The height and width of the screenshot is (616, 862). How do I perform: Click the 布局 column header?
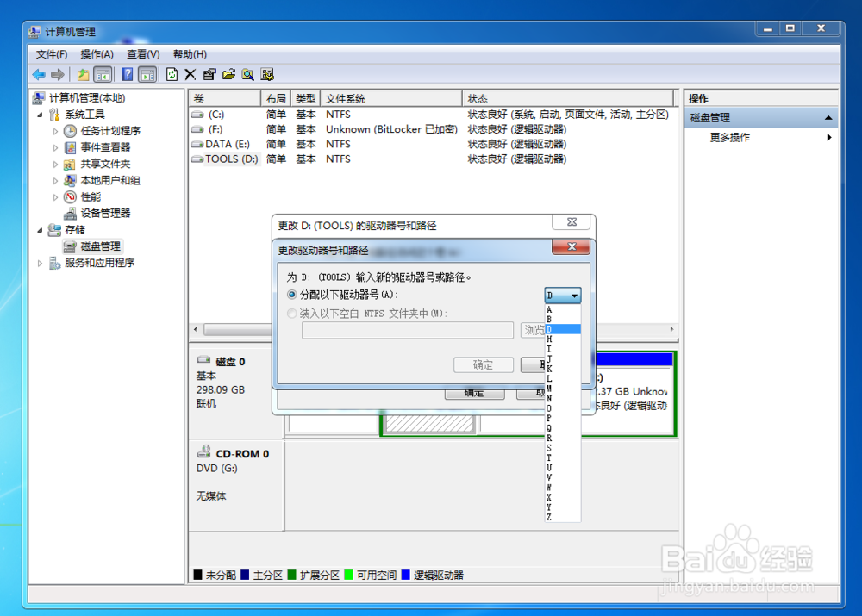[x=276, y=98]
